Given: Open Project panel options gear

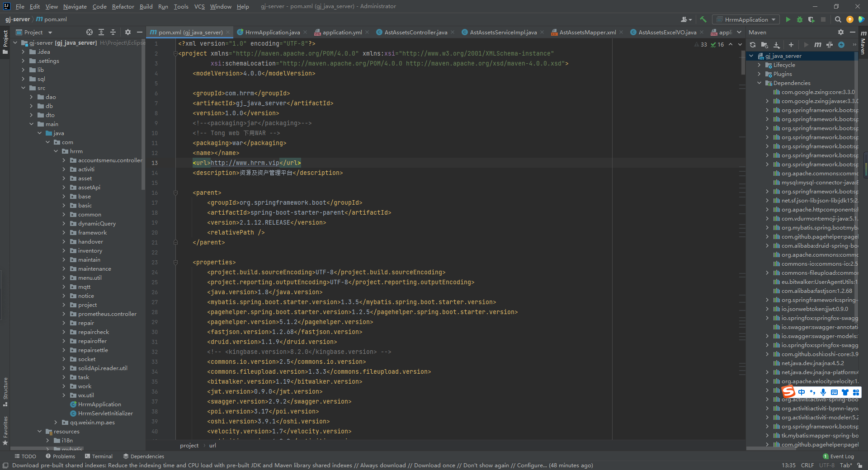Looking at the screenshot, I should tap(128, 32).
